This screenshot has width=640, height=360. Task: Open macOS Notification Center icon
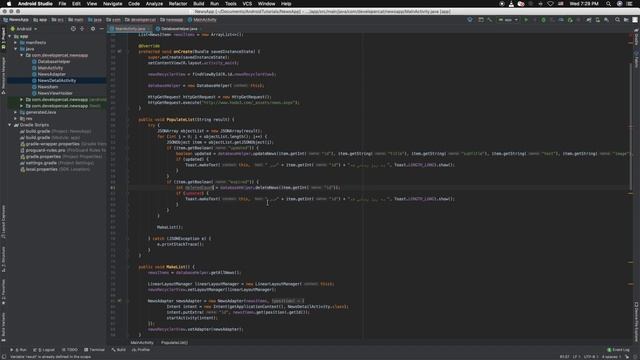(629, 4)
